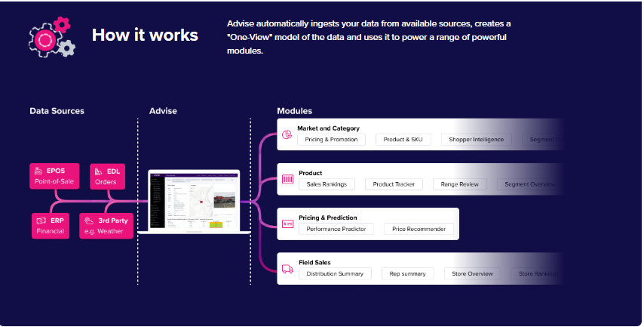Viewport: 644px width, 327px height.
Task: Select the ERP Financial data source
Action: [50, 226]
